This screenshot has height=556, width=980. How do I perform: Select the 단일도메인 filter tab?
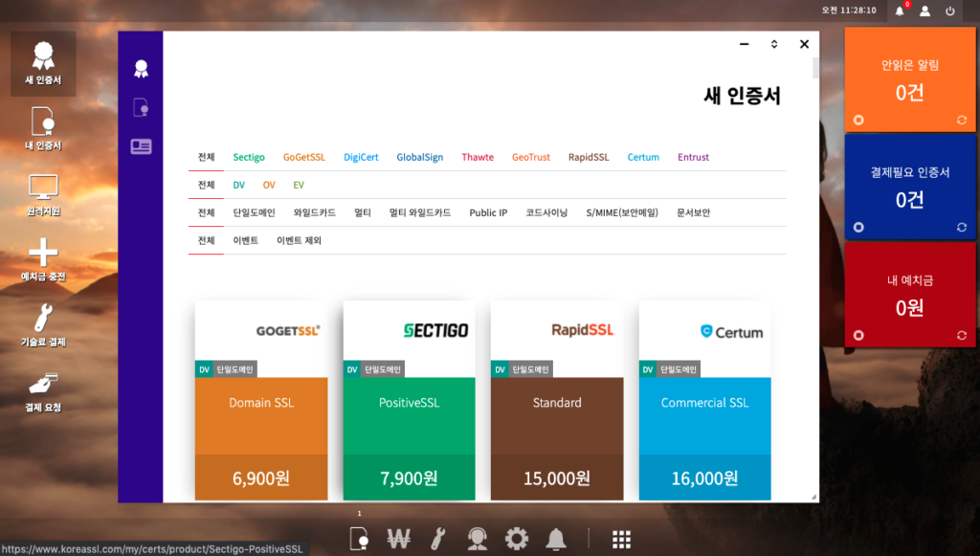(255, 213)
